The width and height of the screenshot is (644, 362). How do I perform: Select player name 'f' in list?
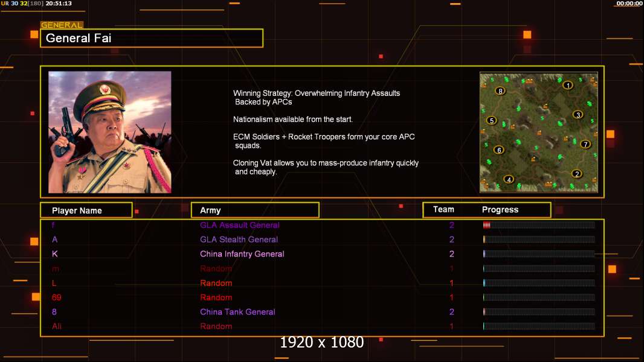(x=53, y=225)
